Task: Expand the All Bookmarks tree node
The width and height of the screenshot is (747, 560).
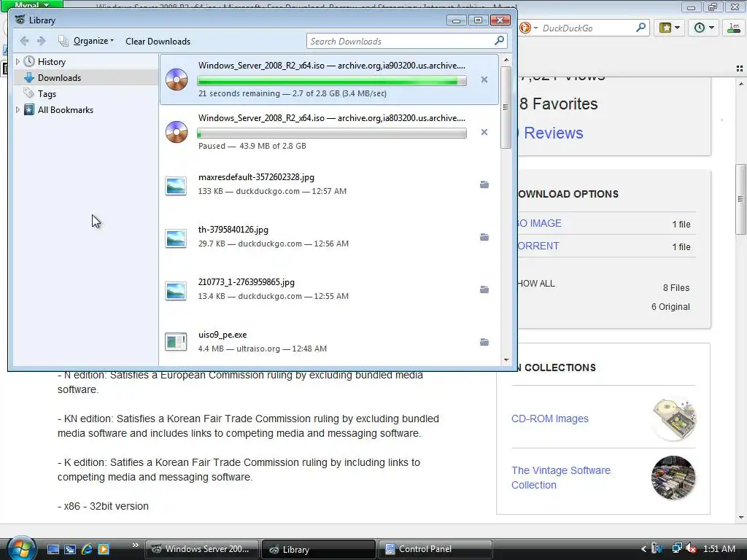Action: tap(18, 110)
